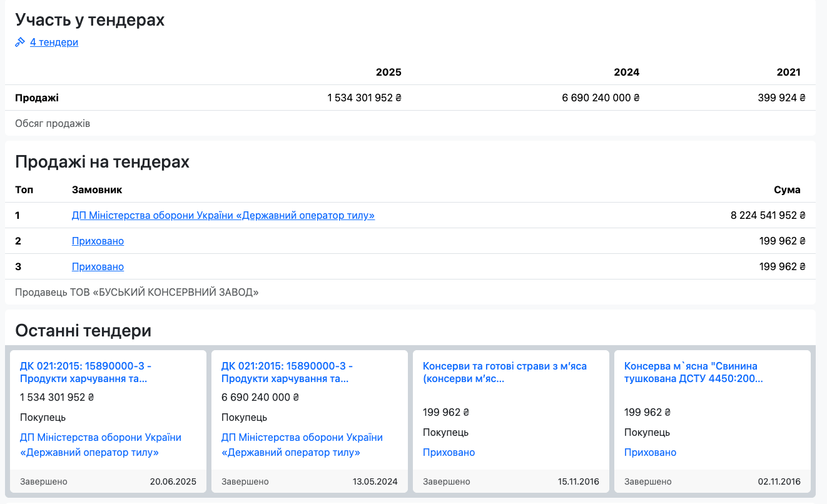This screenshot has height=504, width=827.
Task: Select the 2024 column header
Action: [626, 72]
